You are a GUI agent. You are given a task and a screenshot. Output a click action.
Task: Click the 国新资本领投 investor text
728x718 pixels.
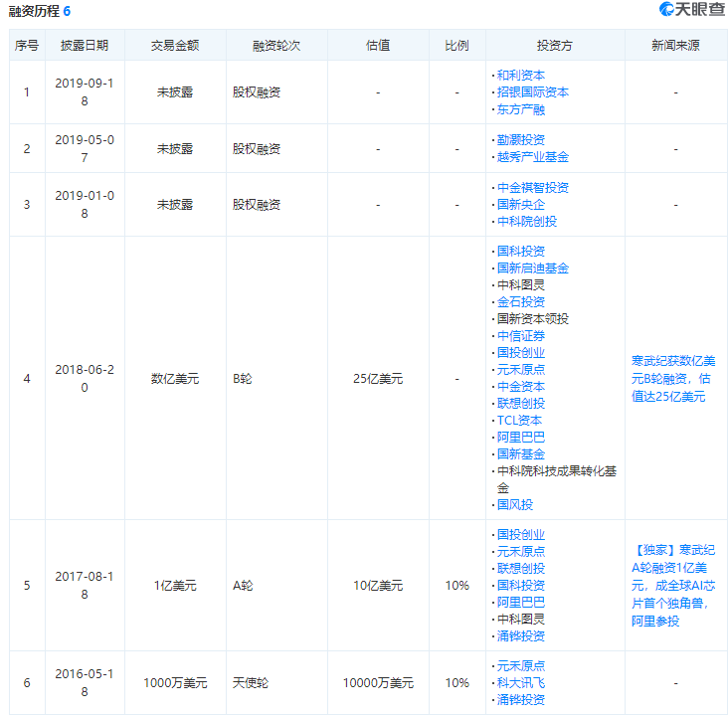532,318
